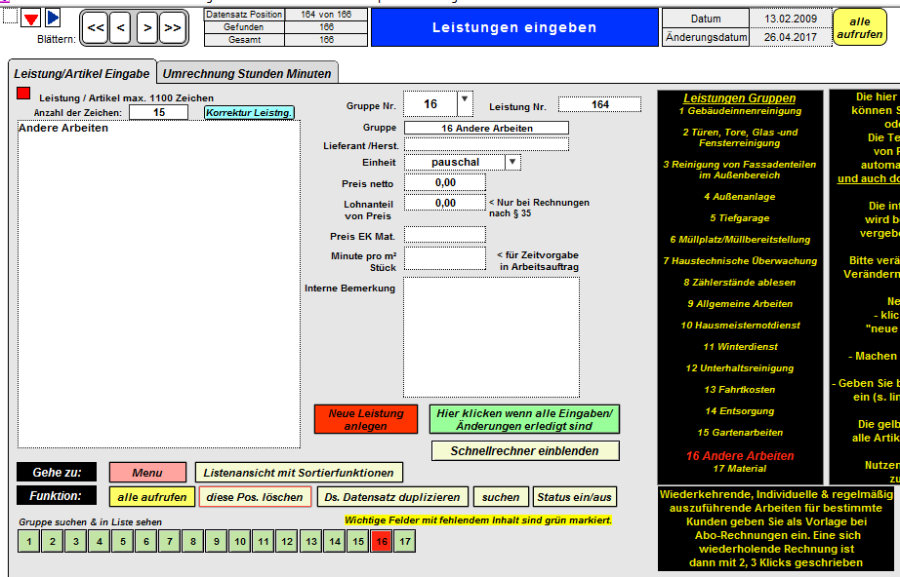900x577 pixels.
Task: Go to next record with > button
Action: pos(146,28)
